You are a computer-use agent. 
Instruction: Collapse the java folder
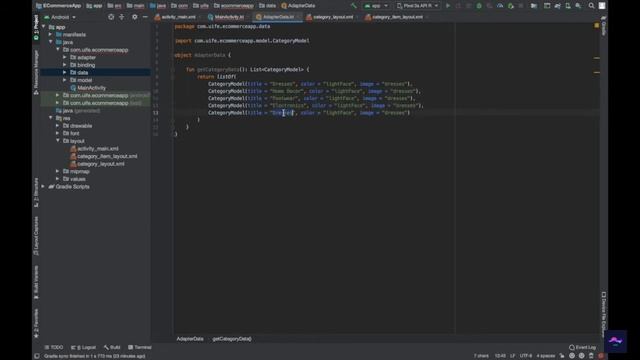51,42
